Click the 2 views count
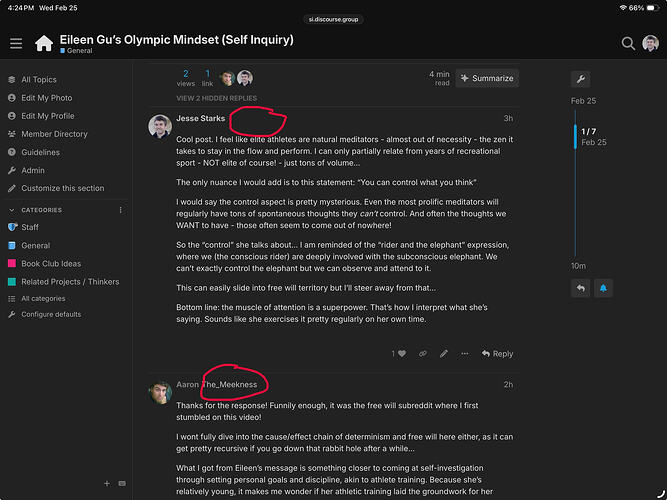667x500 pixels. [x=186, y=78]
